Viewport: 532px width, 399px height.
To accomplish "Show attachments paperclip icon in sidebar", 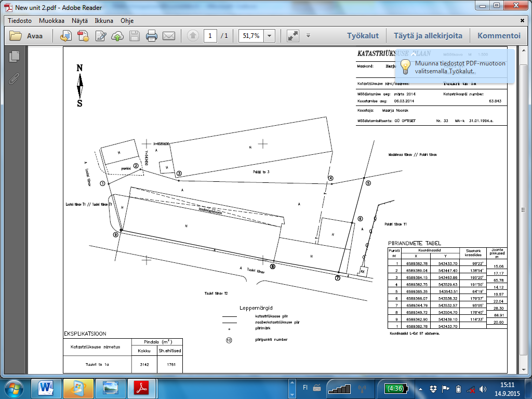I will point(14,79).
